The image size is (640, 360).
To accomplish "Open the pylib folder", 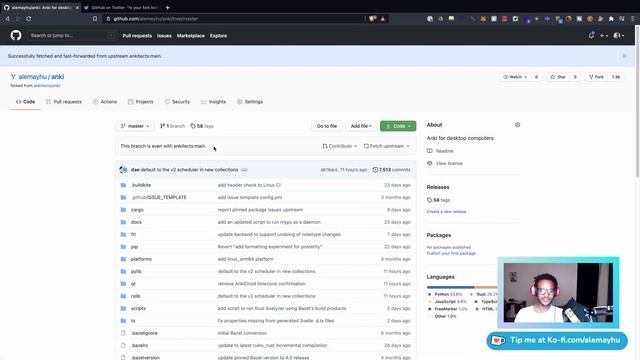I will (136, 271).
